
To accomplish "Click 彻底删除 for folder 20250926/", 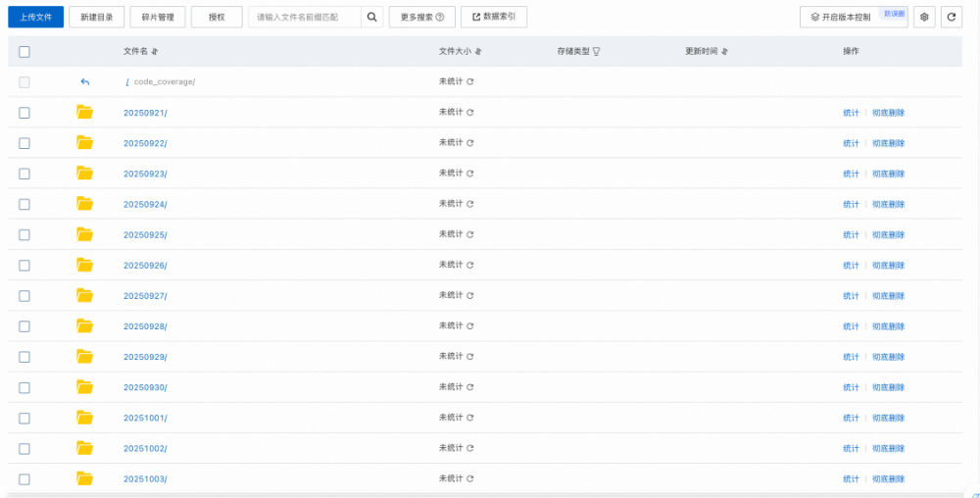I will [888, 266].
